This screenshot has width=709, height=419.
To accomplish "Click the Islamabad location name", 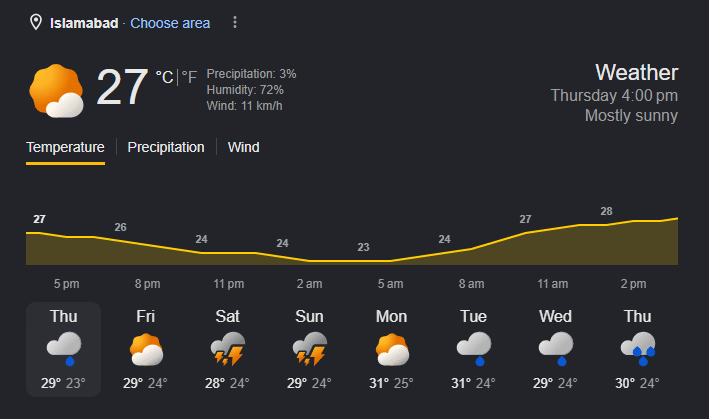I will pos(84,23).
